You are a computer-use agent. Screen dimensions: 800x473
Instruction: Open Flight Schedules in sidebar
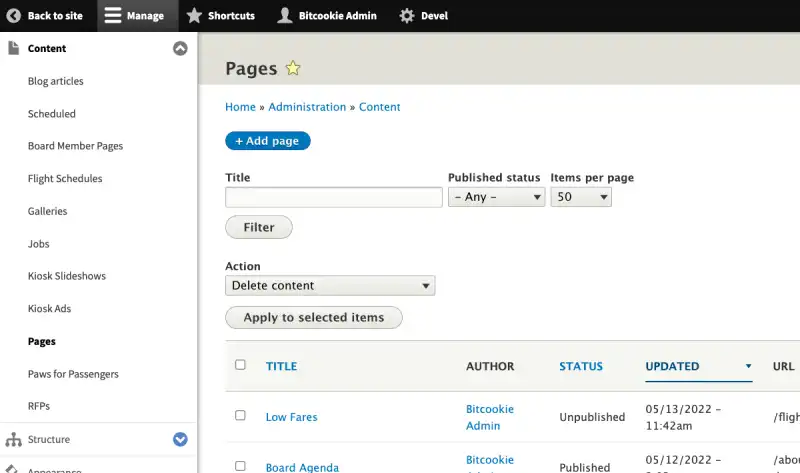point(65,179)
